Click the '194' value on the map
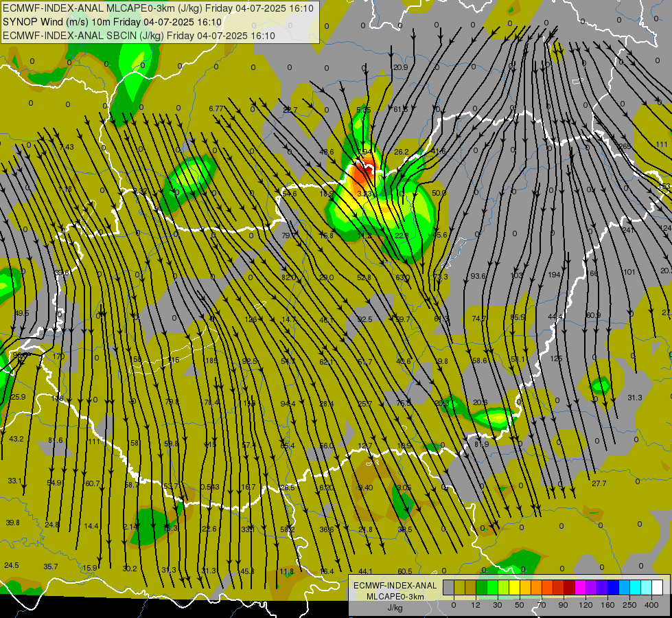Screen dimensions: 672x618 click(x=554, y=275)
